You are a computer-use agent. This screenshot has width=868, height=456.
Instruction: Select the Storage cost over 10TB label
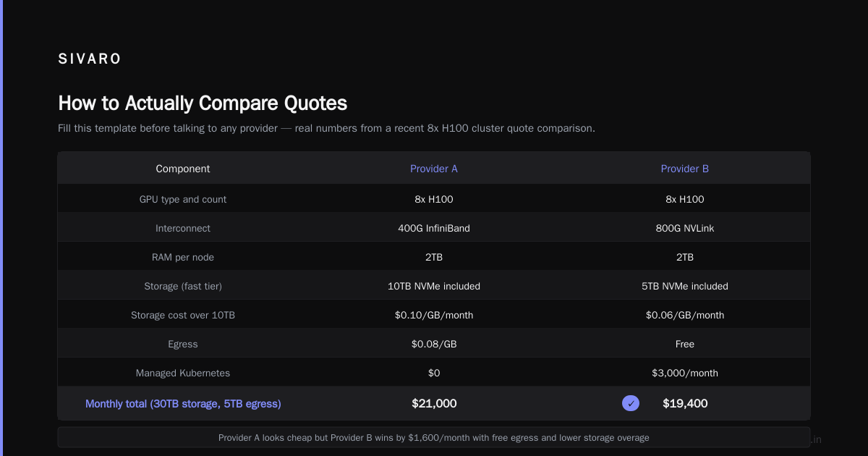[183, 315]
